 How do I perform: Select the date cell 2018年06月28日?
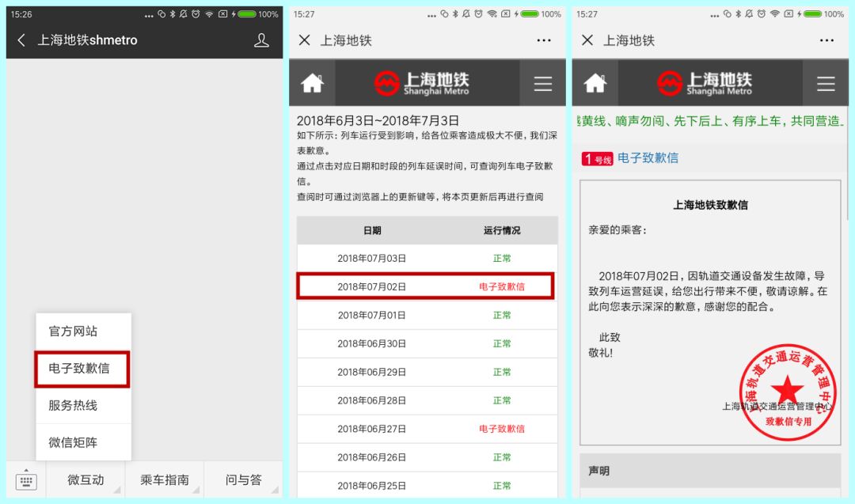click(372, 400)
